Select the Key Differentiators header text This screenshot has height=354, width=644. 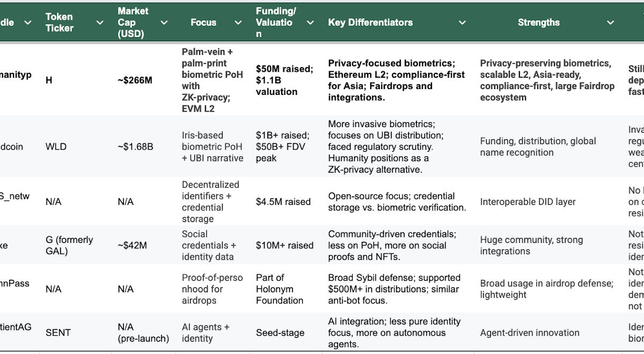tap(370, 23)
